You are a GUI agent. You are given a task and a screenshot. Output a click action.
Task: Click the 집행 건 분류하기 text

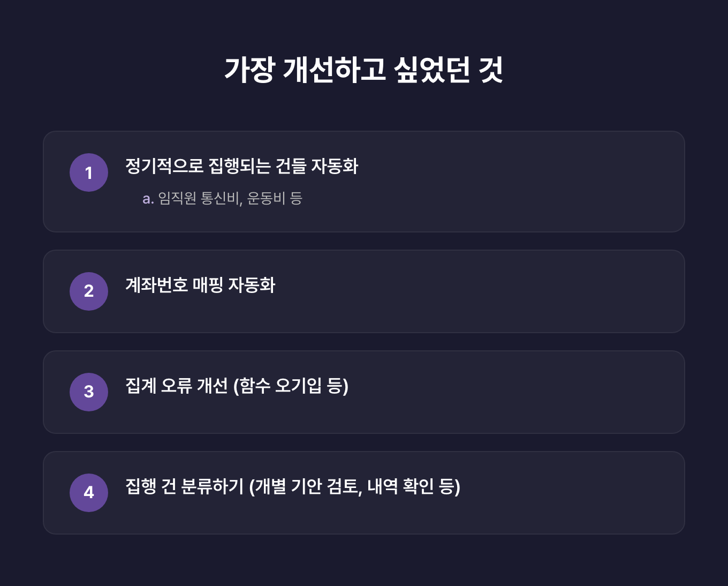pyautogui.click(x=184, y=486)
